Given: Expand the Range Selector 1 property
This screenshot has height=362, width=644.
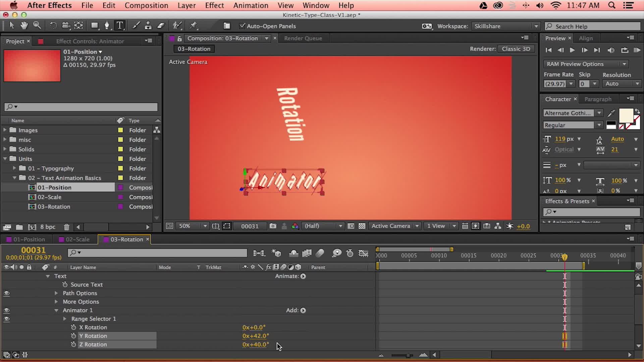Looking at the screenshot, I should [x=65, y=319].
